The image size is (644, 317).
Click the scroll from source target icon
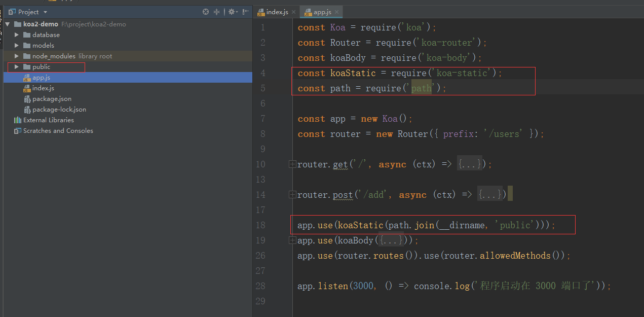pos(206,12)
